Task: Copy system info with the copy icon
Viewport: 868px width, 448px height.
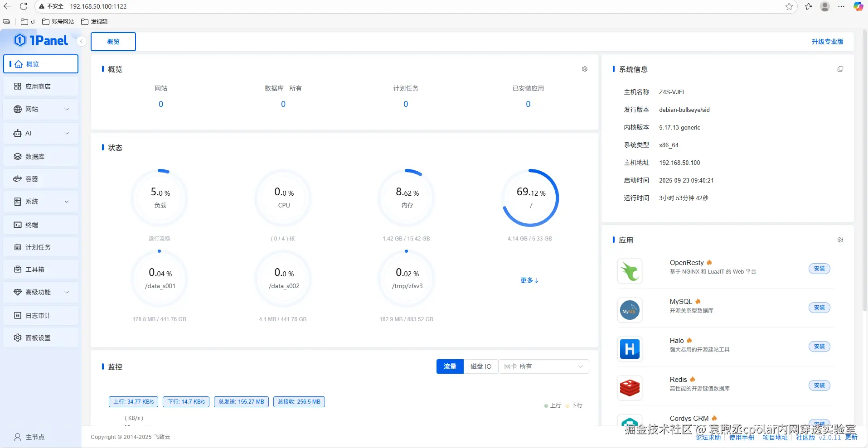Action: (840, 69)
